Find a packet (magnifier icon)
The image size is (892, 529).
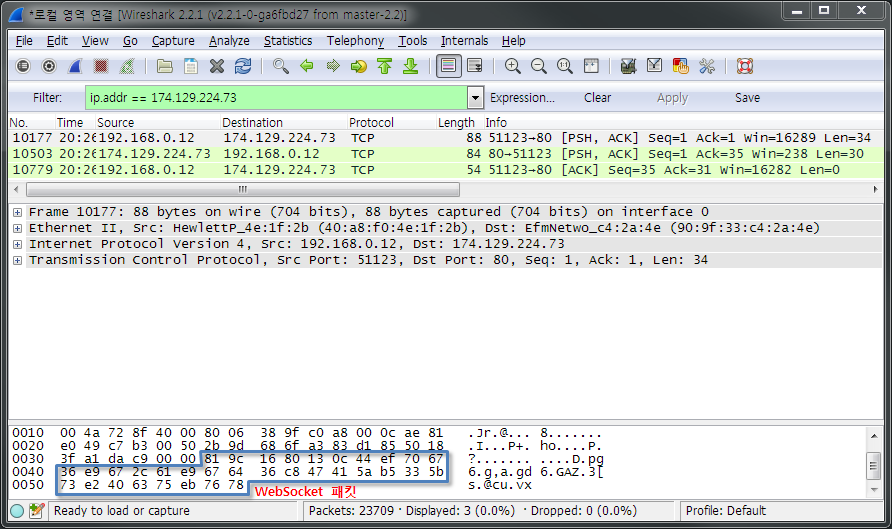pyautogui.click(x=280, y=67)
